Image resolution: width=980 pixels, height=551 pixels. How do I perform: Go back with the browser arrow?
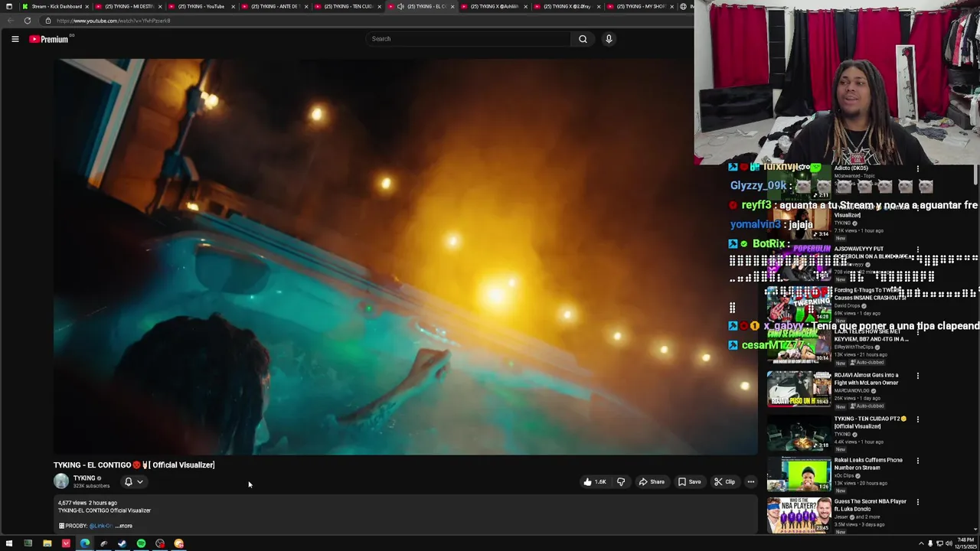pos(10,21)
